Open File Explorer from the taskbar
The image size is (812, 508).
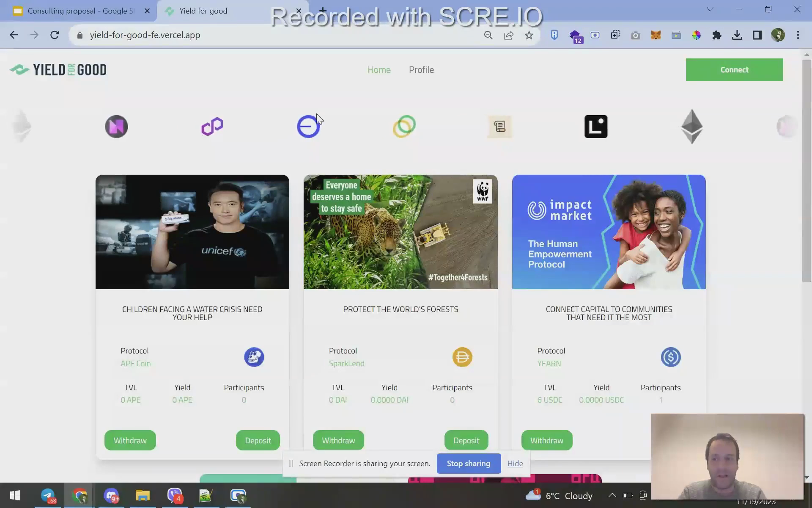(143, 495)
